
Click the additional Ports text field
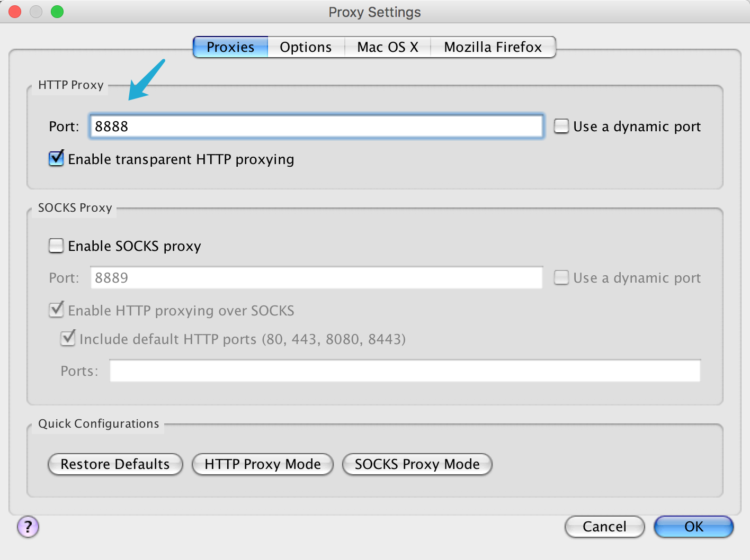tap(405, 371)
